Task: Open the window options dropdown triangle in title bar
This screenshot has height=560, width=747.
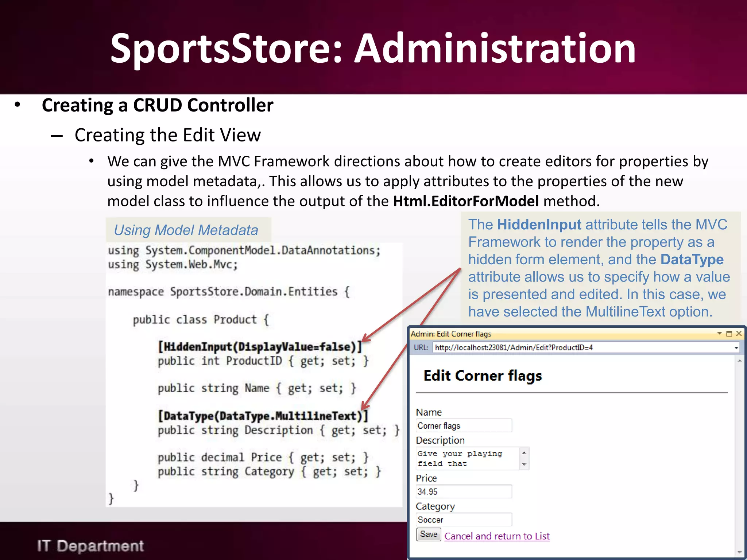Action: pyautogui.click(x=719, y=334)
